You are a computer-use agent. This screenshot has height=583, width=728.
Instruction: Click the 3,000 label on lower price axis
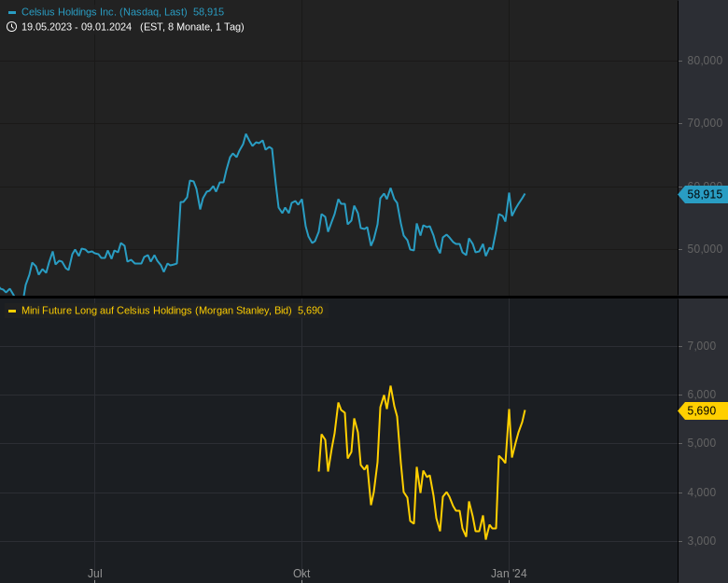click(701, 541)
